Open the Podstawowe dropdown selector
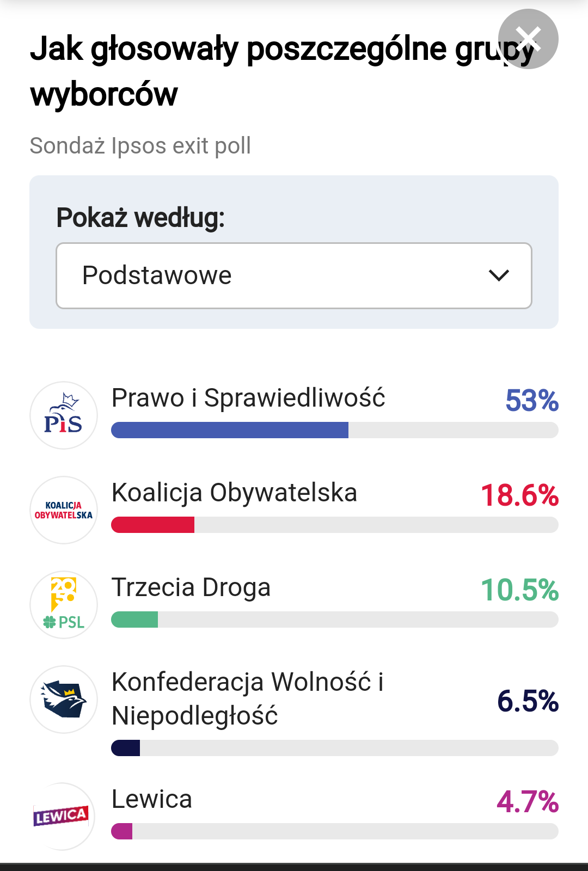Screen dimensions: 588x871 pyautogui.click(x=294, y=275)
